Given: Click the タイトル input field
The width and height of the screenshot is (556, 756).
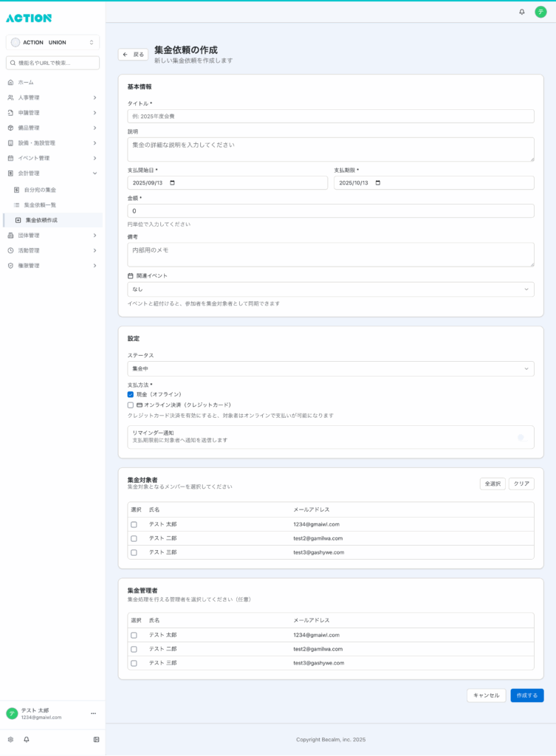Looking at the screenshot, I should (x=330, y=116).
